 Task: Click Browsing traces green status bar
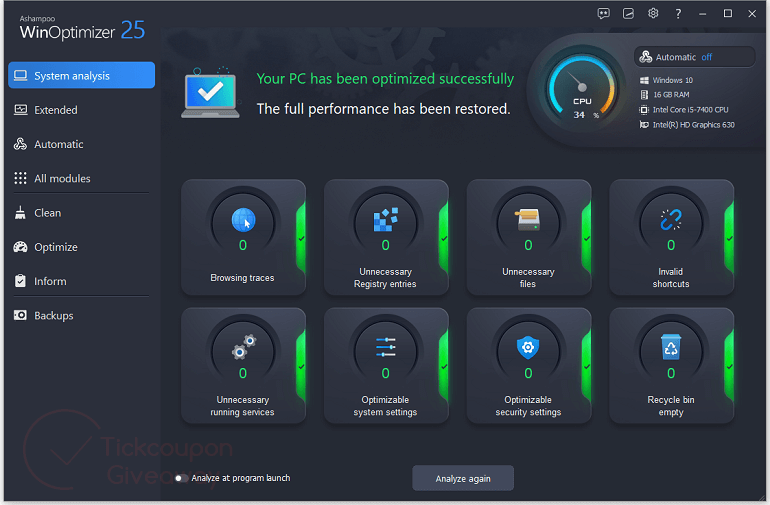(301, 238)
